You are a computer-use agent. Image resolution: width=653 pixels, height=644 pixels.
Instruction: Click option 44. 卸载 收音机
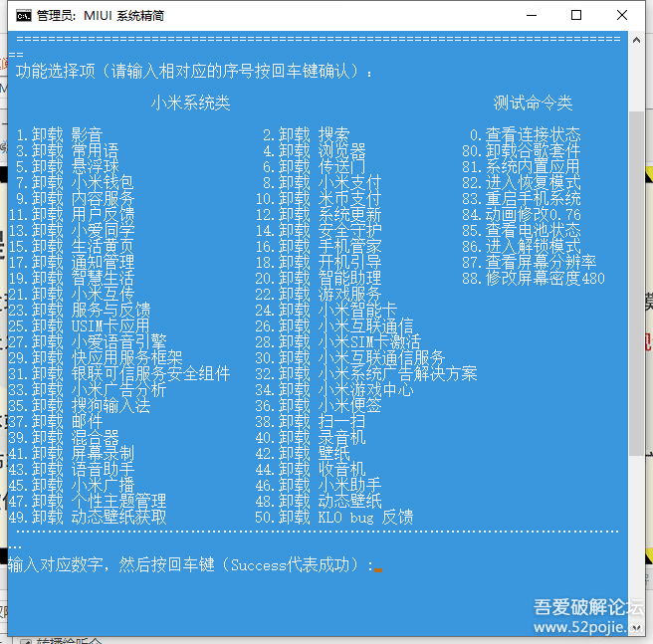pos(311,469)
